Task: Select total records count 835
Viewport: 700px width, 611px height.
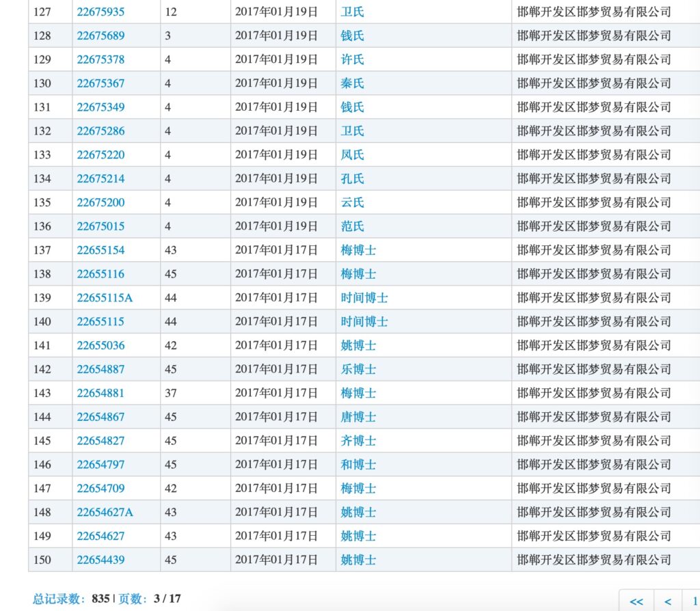Action: [101, 599]
